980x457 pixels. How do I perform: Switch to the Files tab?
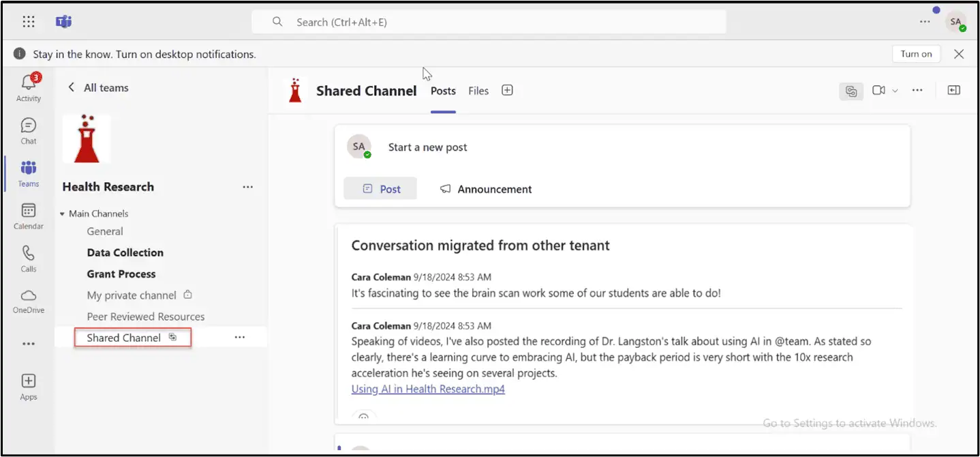(x=478, y=90)
